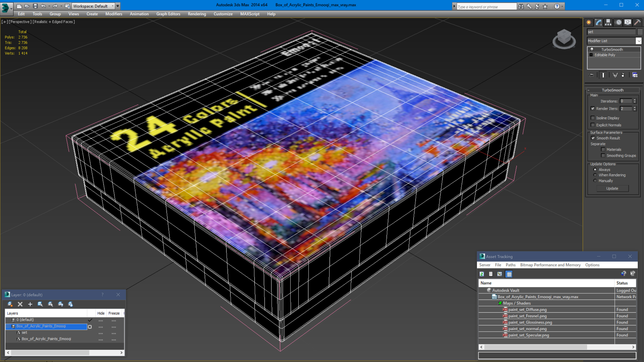Switch to the Create command panel tab

pyautogui.click(x=589, y=23)
